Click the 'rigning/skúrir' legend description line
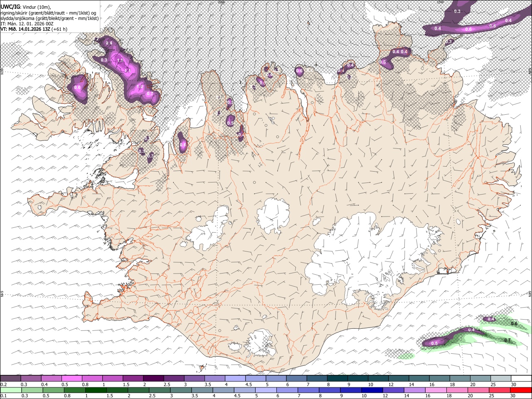Screen dimensions: 532x399 pos(48,13)
